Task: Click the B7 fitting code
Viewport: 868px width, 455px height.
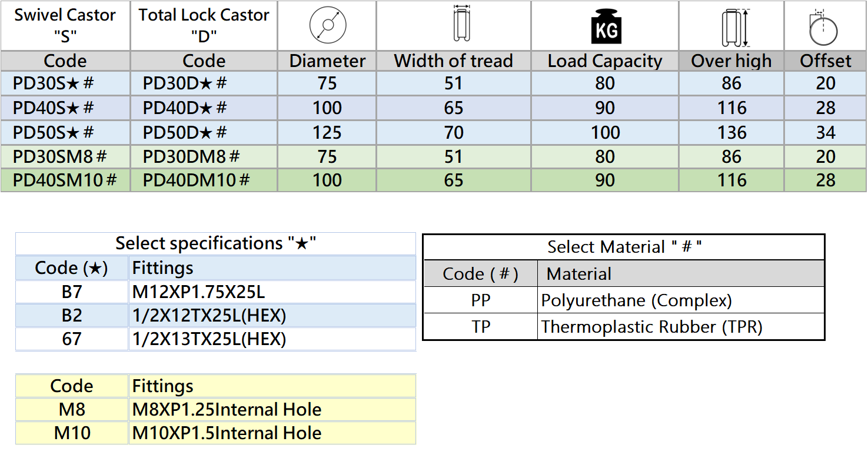Action: [x=72, y=292]
